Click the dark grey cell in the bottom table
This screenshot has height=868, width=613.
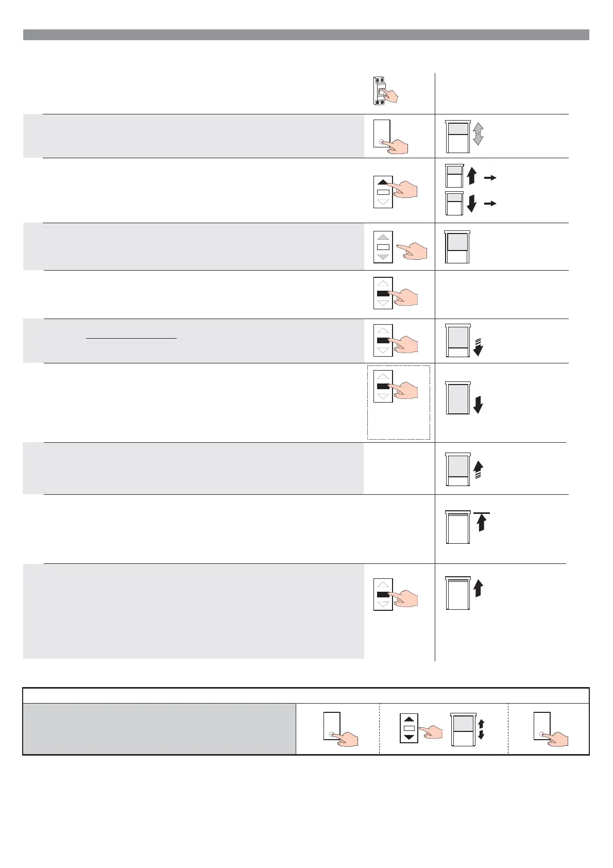[160, 729]
